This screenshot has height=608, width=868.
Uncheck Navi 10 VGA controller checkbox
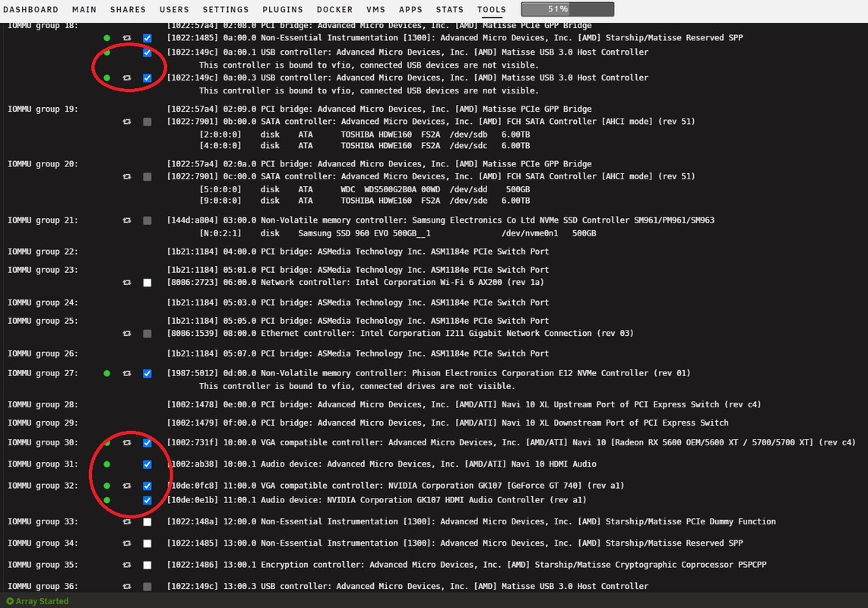click(147, 443)
